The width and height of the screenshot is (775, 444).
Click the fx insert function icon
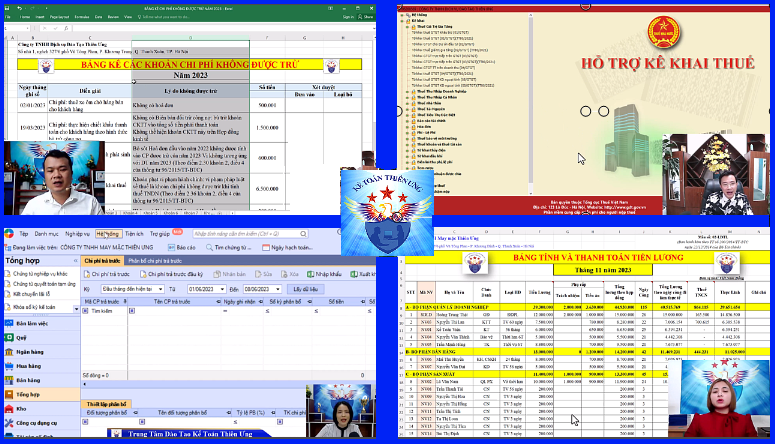66,28
